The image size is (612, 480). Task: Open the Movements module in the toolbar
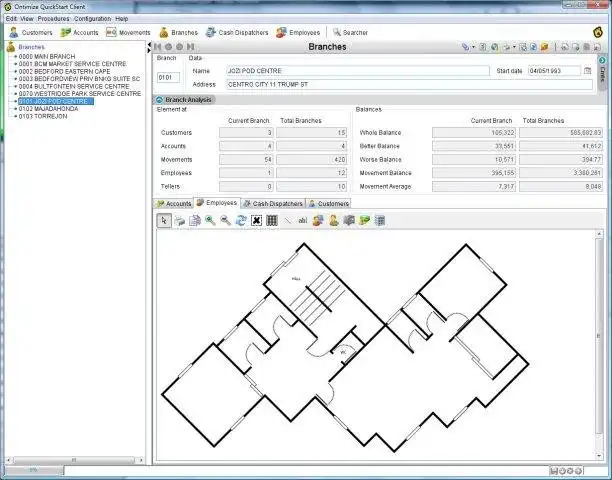click(x=128, y=32)
